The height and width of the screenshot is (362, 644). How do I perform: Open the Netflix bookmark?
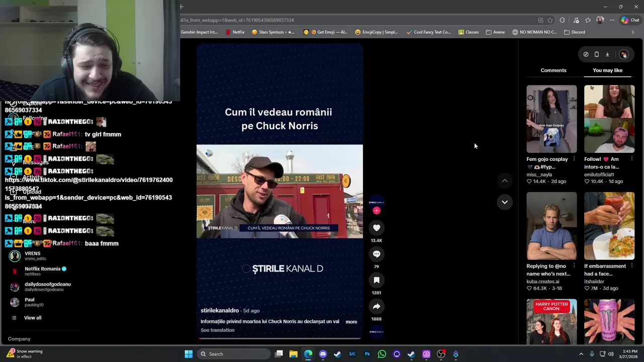click(235, 32)
